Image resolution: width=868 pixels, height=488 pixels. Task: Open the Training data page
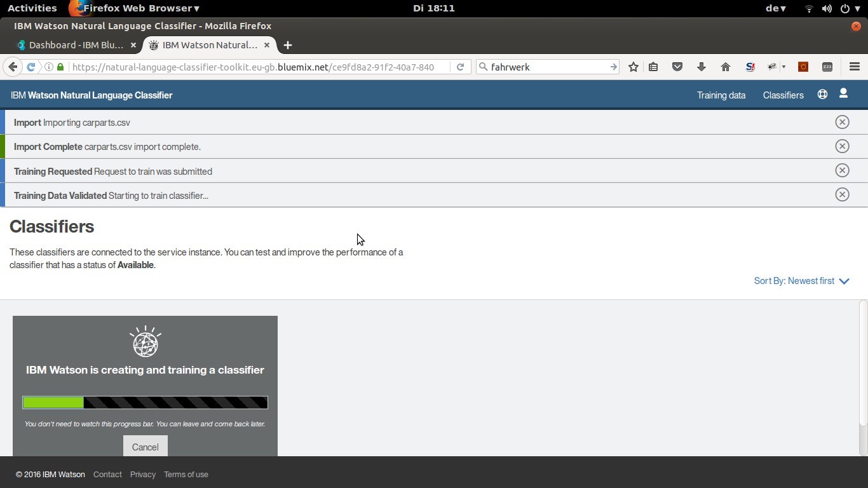[721, 95]
